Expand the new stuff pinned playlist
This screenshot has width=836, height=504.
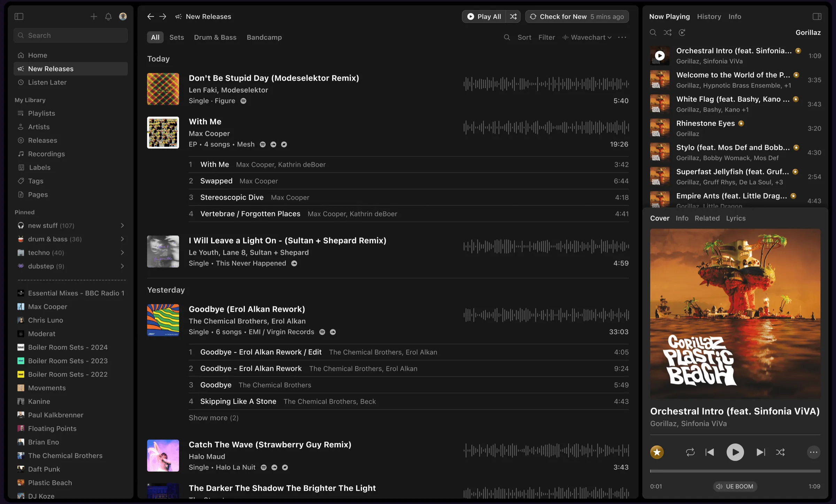122,225
